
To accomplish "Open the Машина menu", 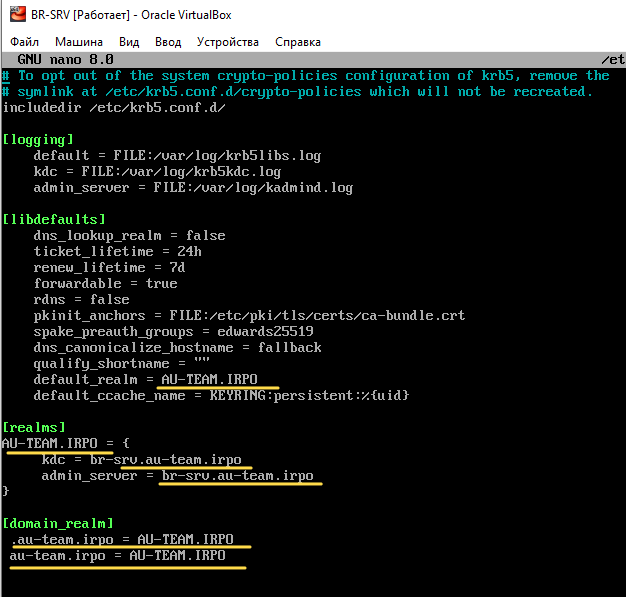I will (x=79, y=42).
